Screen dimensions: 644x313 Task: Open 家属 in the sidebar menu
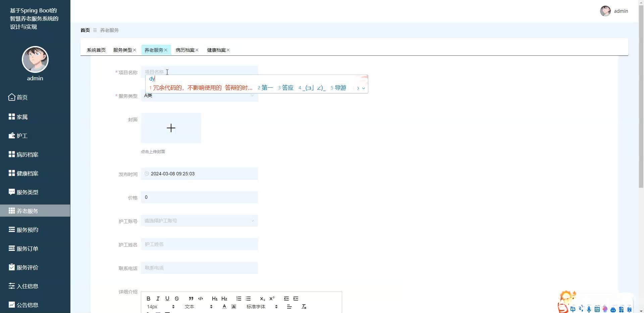coord(35,117)
